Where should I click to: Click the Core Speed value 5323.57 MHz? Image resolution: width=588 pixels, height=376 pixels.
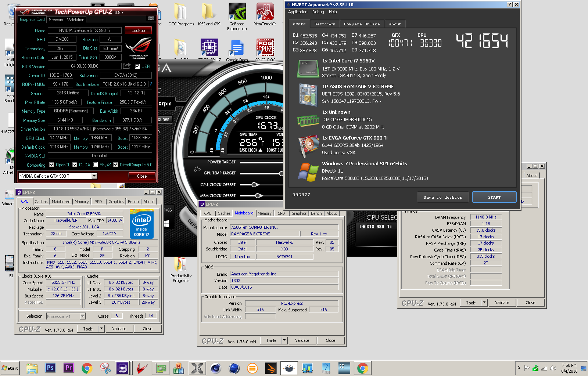63,282
